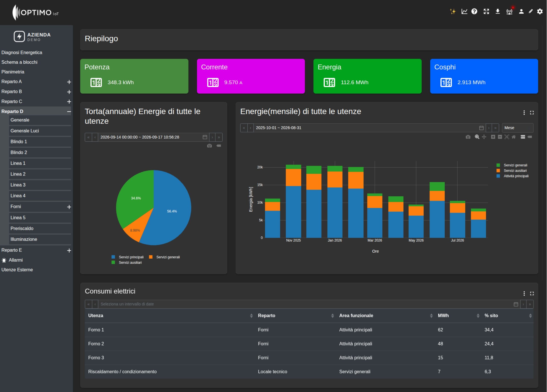The width and height of the screenshot is (547, 392).
Task: Open the help question mark icon
Action: coord(474,11)
